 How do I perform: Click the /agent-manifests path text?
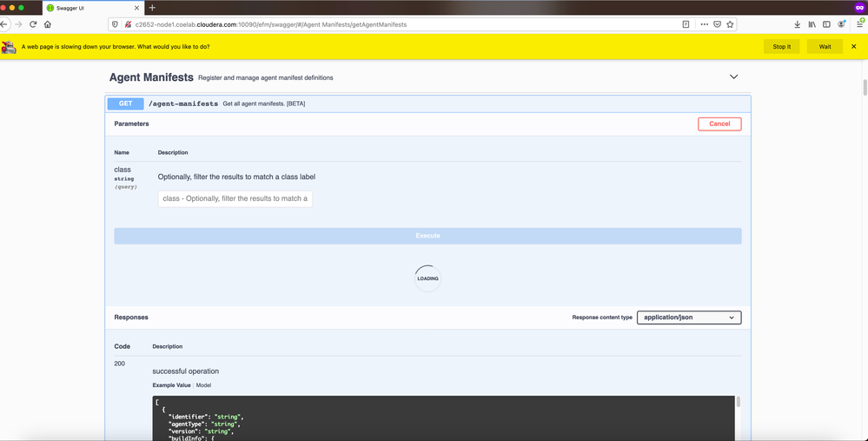[183, 104]
